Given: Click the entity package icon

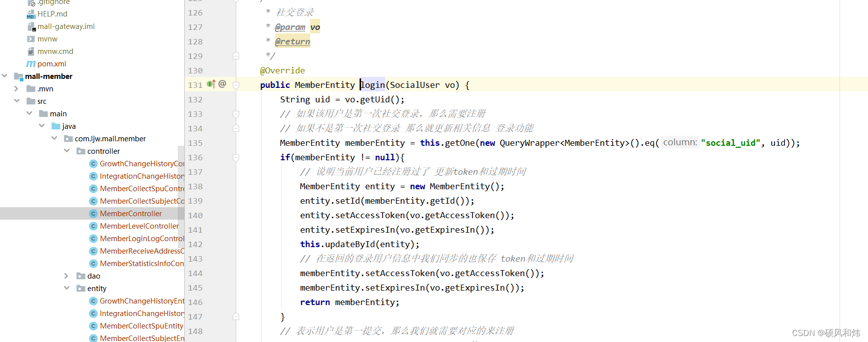Looking at the screenshot, I should click(x=81, y=289).
